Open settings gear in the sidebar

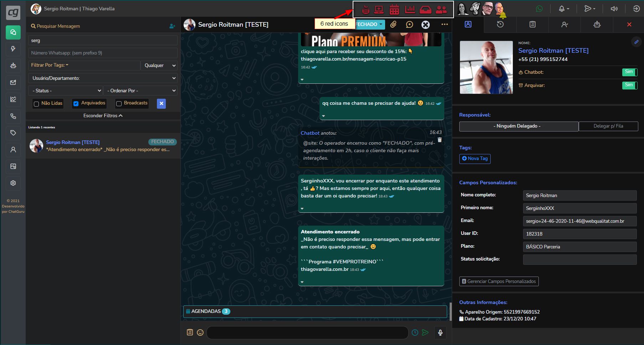(x=13, y=183)
